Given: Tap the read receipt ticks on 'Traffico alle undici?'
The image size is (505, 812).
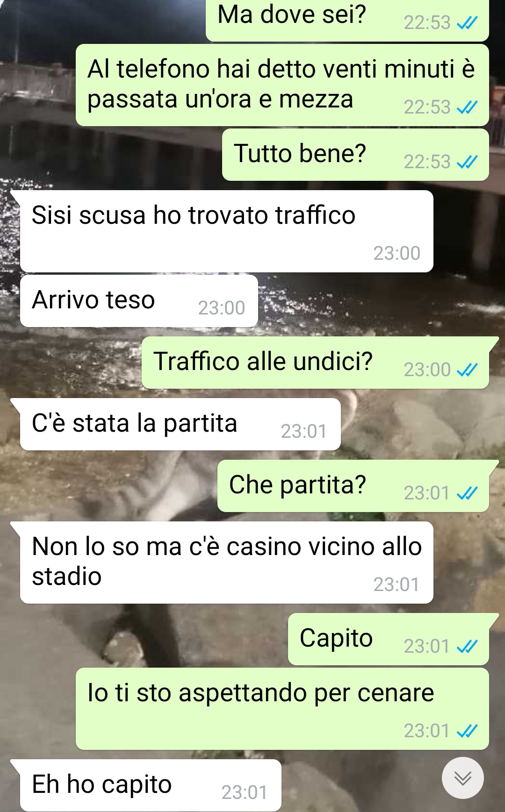Looking at the screenshot, I should [467, 370].
